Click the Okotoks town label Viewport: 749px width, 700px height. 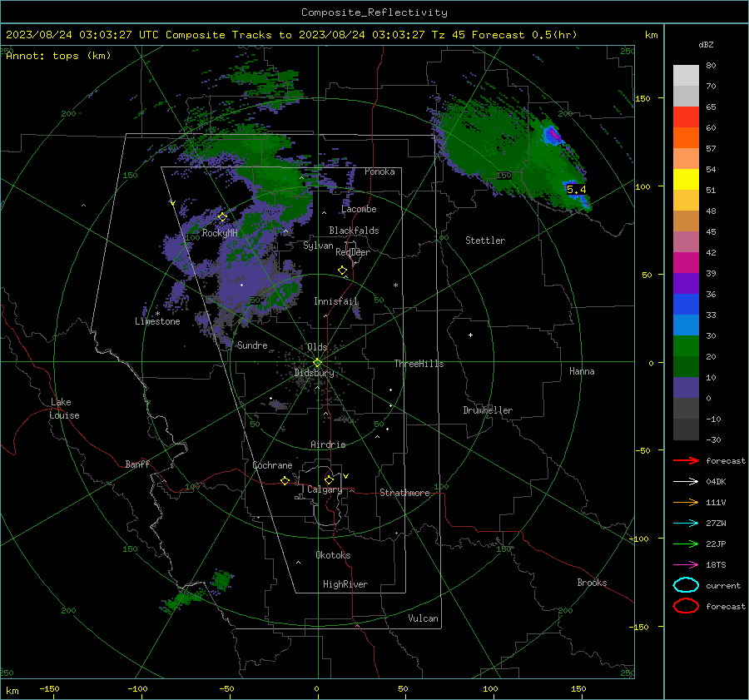[x=333, y=555]
